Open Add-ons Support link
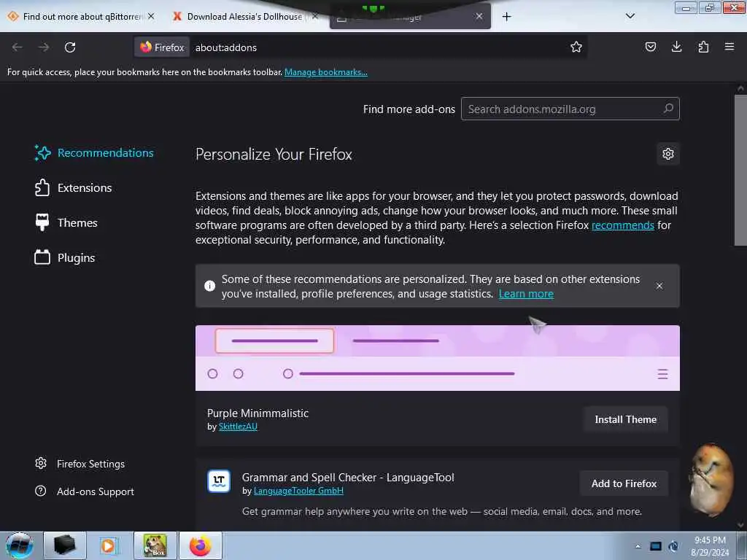 pos(85,491)
